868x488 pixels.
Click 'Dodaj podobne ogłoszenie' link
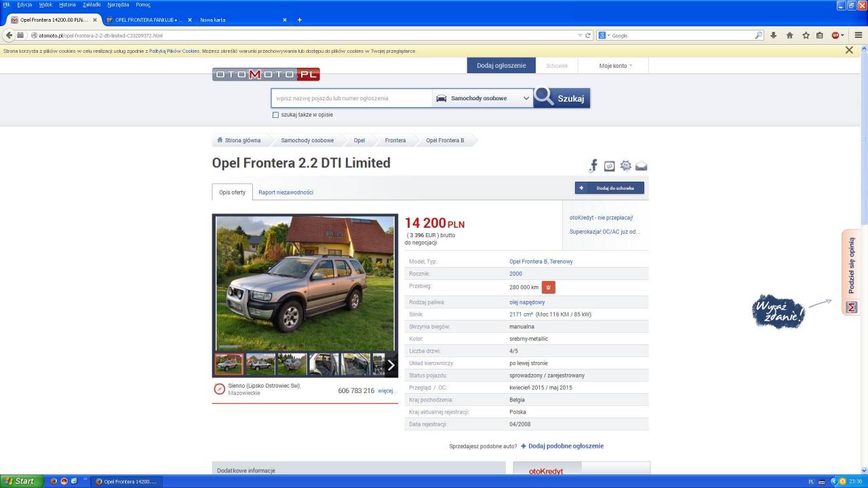(565, 446)
